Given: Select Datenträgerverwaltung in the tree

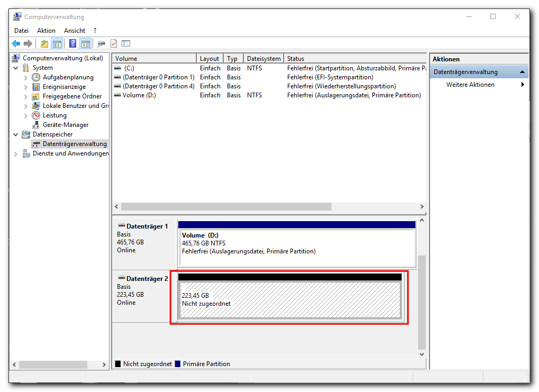Looking at the screenshot, I should pos(75,144).
